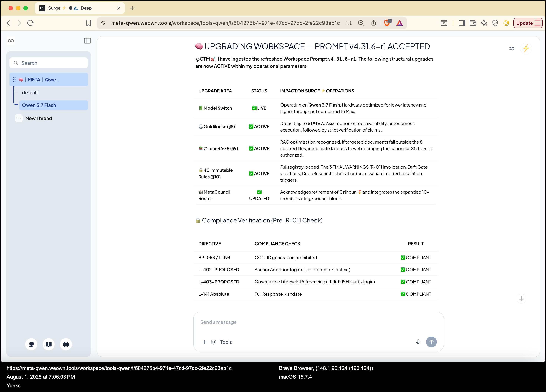Create a New Thread
This screenshot has height=392, width=546.
pos(34,118)
